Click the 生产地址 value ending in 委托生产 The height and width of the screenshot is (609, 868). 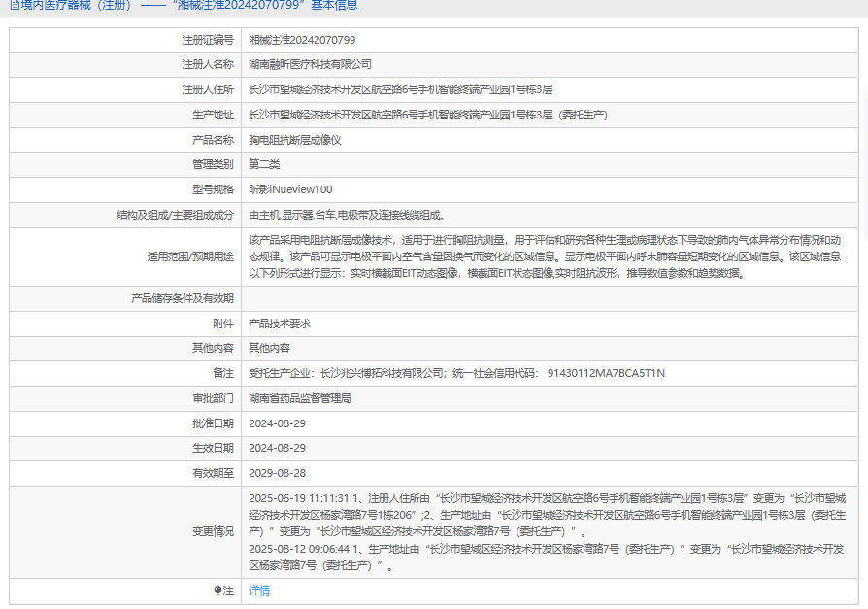428,116
